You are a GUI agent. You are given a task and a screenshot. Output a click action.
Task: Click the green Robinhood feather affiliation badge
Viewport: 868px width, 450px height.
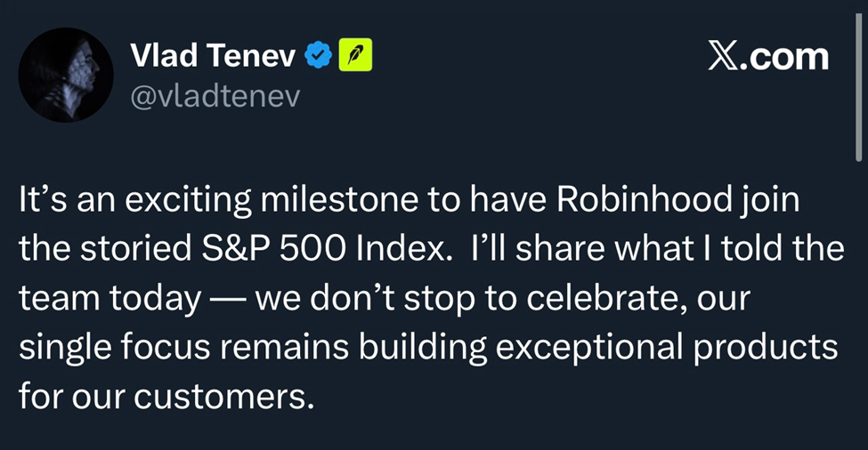[x=355, y=55]
